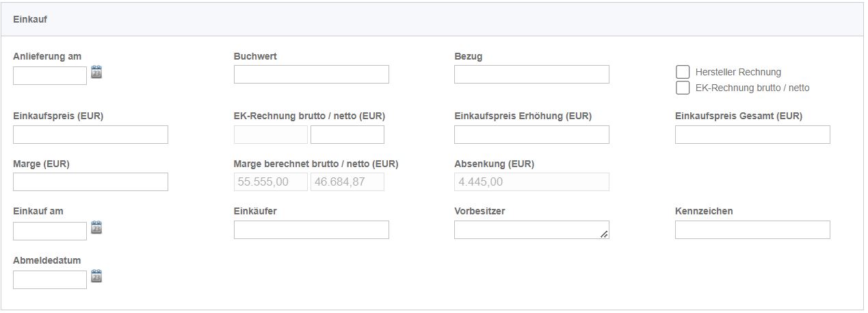Tick the EK-Rechnung brutto / netto checkbox

pos(682,88)
